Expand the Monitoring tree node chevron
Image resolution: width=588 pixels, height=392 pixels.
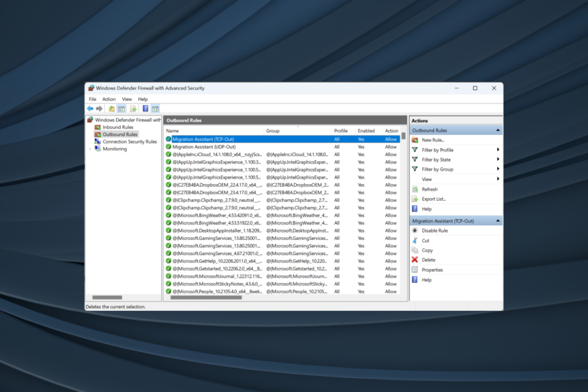click(90, 149)
